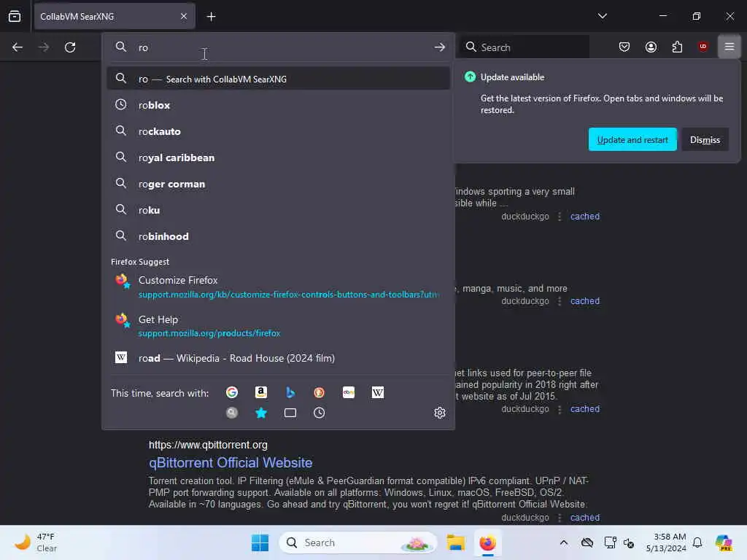747x560 pixels.
Task: Open clock showing 3:58 AM
Action: coord(666,542)
